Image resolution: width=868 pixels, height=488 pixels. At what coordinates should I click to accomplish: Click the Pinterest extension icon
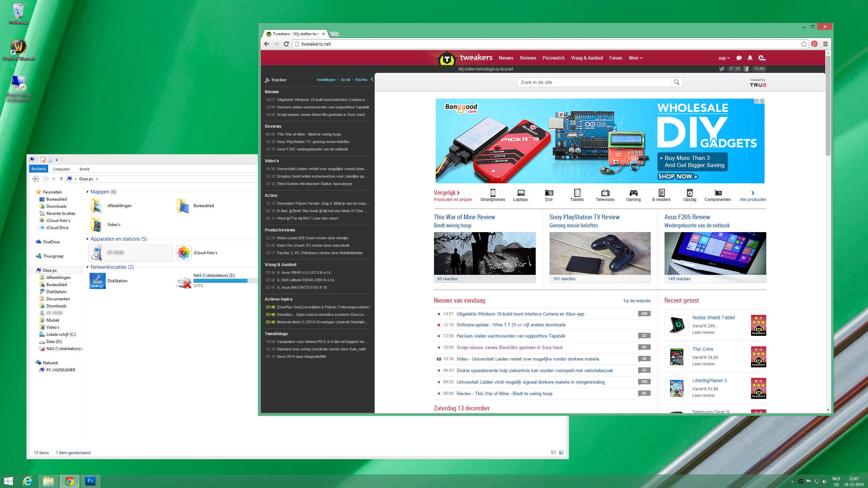pos(814,44)
